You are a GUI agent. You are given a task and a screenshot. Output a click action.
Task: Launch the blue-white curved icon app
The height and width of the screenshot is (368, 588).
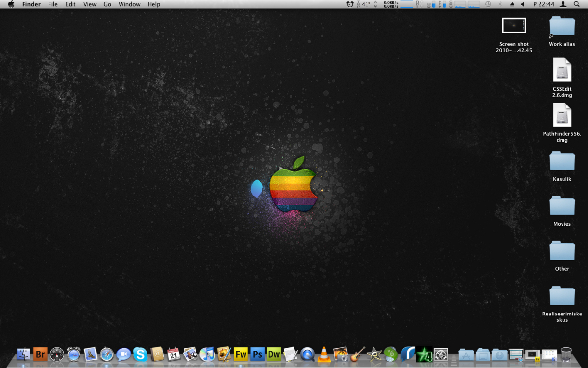(407, 354)
